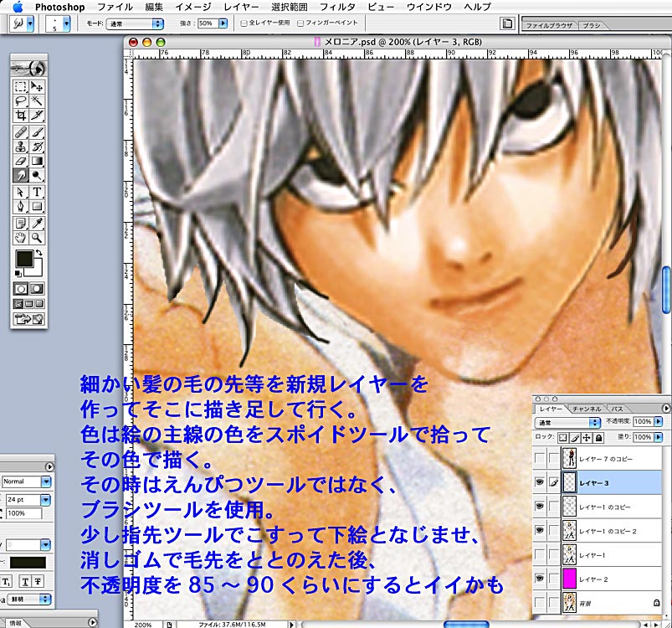
Task: Open the 24 pt font size dropdown
Action: click(x=45, y=499)
